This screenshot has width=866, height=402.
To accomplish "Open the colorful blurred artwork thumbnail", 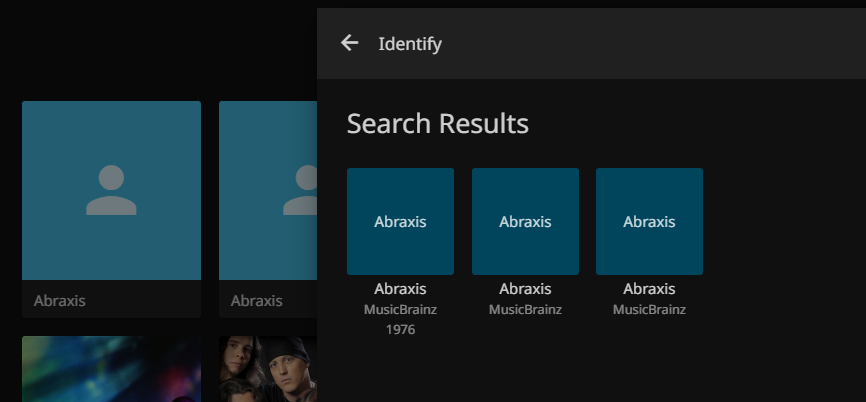I will [x=111, y=370].
